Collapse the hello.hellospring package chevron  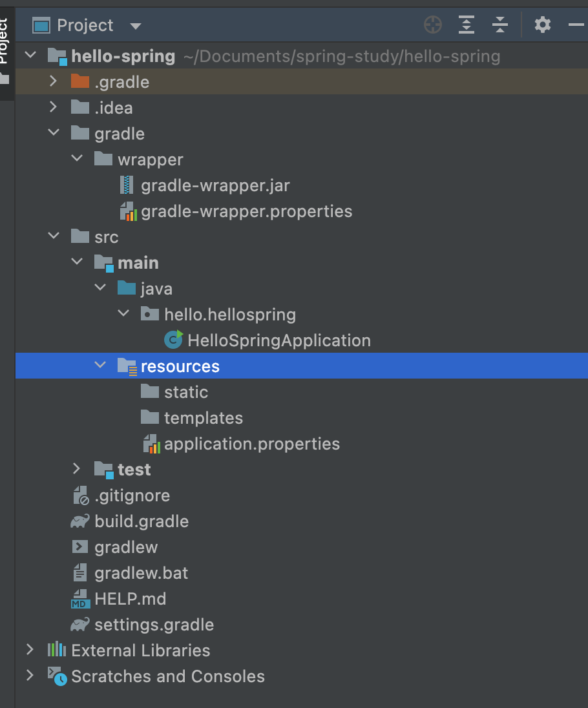(x=123, y=313)
